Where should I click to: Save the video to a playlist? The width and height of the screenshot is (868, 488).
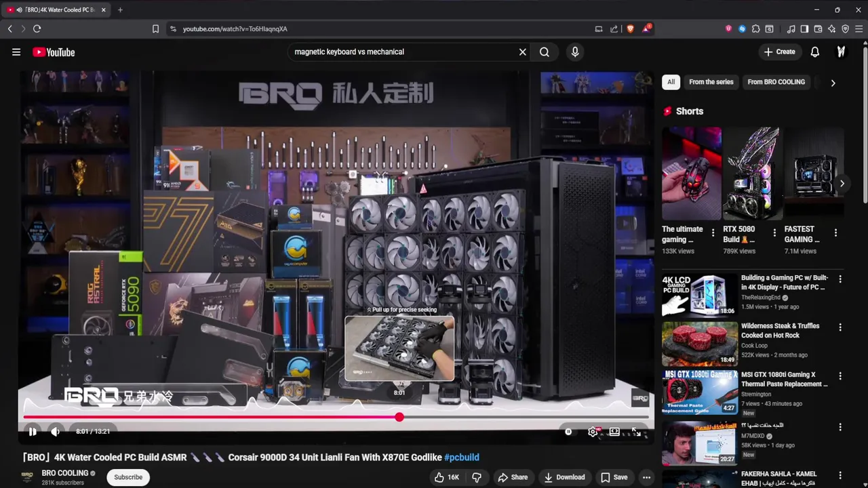(x=614, y=477)
